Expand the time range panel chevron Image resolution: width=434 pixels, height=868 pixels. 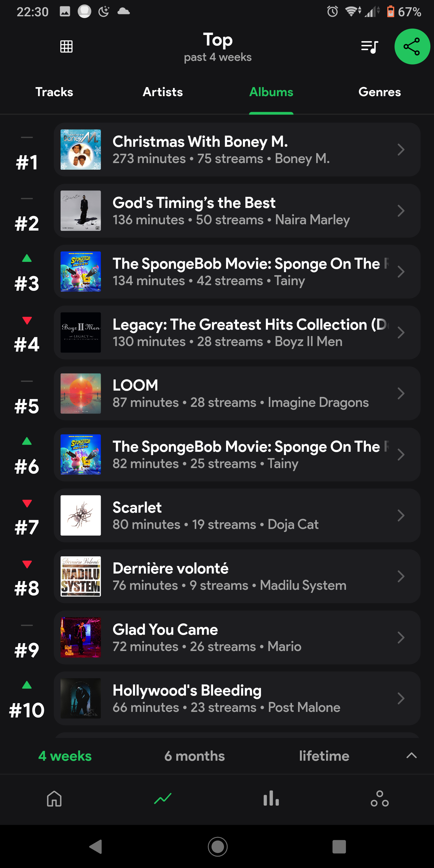click(x=411, y=756)
